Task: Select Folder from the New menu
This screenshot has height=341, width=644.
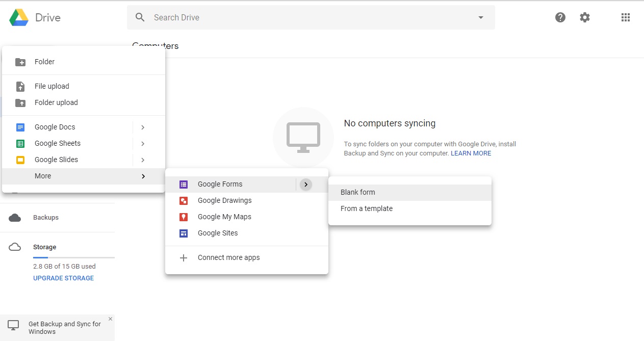Action: pyautogui.click(x=84, y=62)
